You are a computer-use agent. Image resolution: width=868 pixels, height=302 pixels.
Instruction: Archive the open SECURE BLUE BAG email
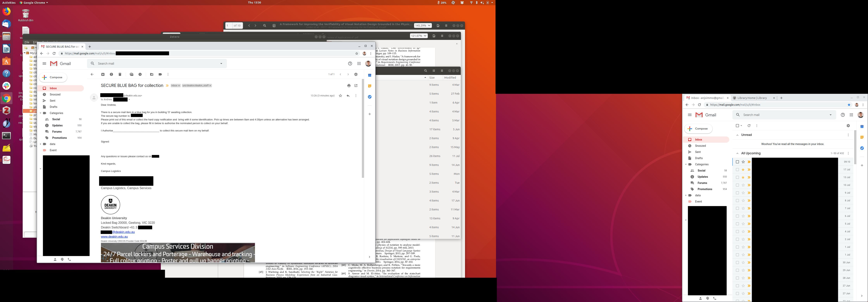coord(103,74)
